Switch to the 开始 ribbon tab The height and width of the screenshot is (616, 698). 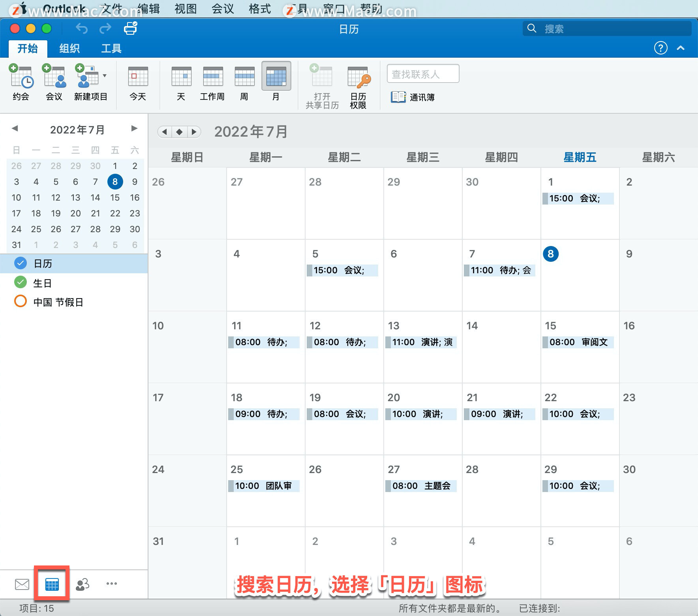(x=28, y=49)
